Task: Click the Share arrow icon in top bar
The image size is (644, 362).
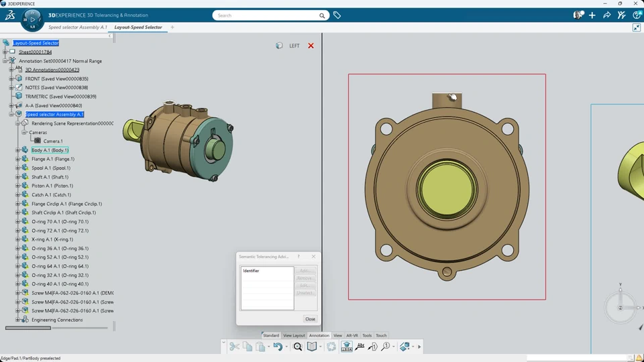Action: pos(607,15)
